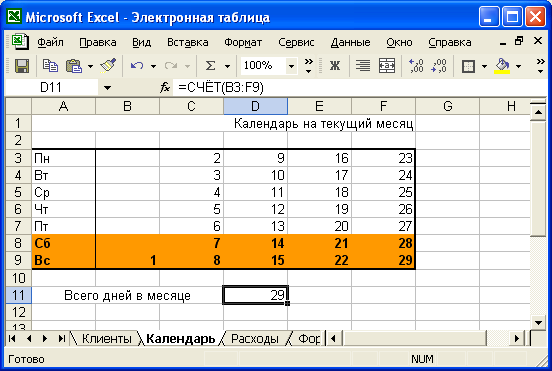This screenshot has width=552, height=371.
Task: Select the Календарь sheet tab
Action: pyautogui.click(x=180, y=339)
